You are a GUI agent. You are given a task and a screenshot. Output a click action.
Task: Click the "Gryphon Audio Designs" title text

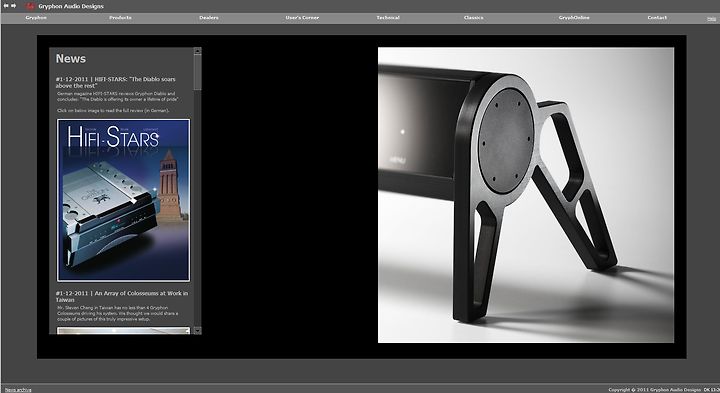[x=71, y=6]
